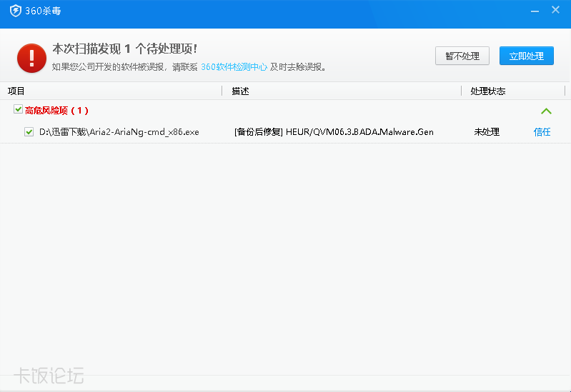Click the red exclamation alert icon
The image size is (571, 392).
pyautogui.click(x=31, y=57)
